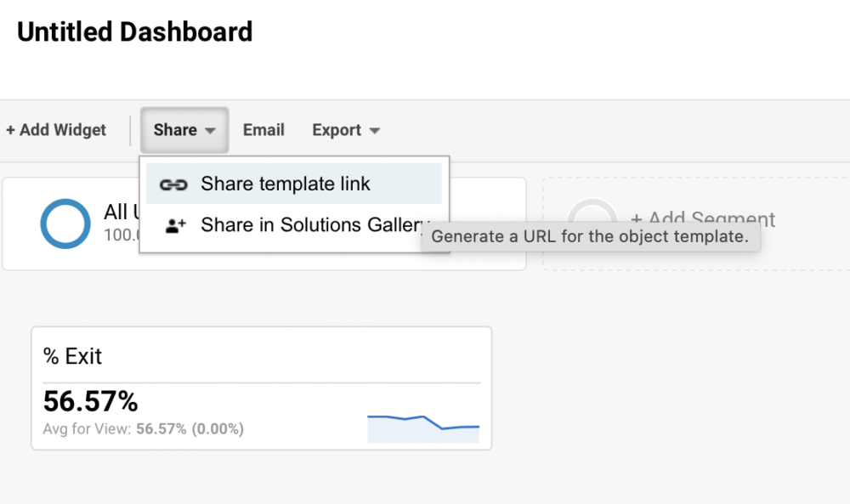The image size is (850, 504).
Task: Choose Share template link
Action: tap(286, 184)
